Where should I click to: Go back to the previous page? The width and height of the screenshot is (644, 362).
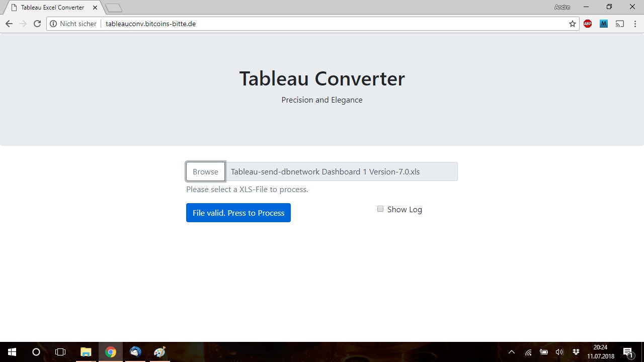pos(9,24)
